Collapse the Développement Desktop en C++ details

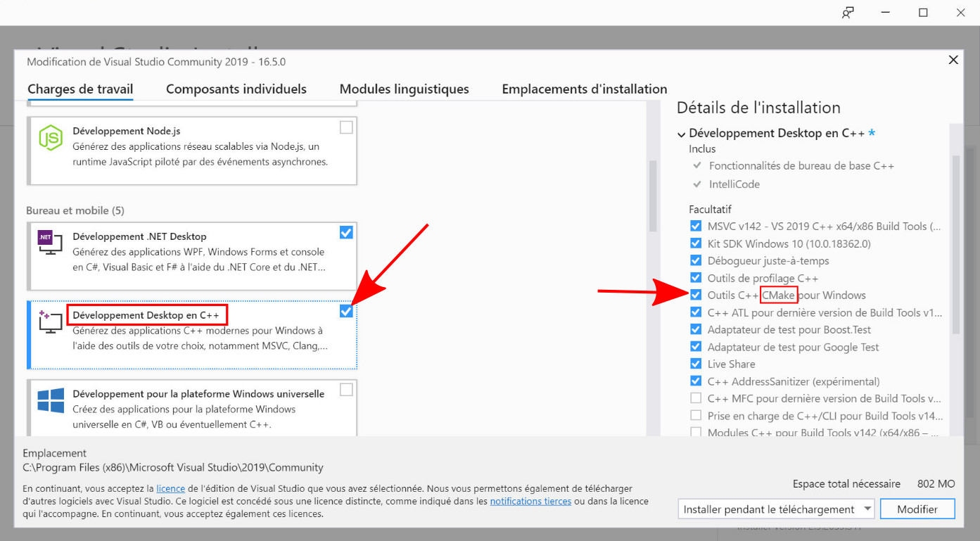tap(681, 134)
